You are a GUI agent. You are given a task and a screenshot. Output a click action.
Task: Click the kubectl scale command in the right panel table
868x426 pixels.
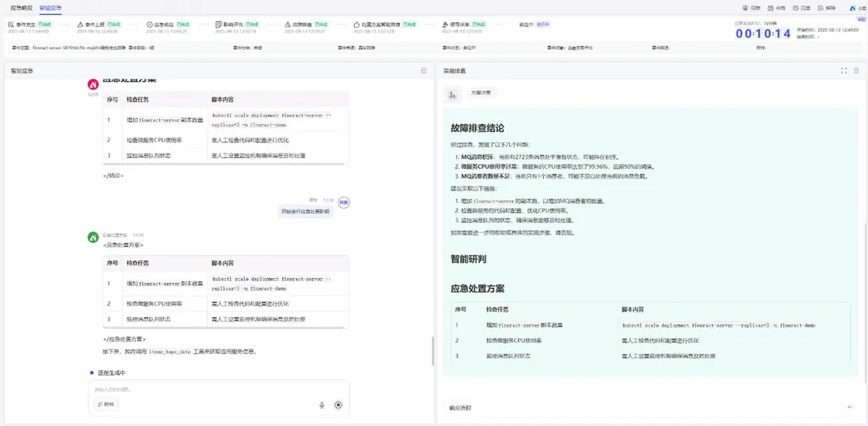point(719,326)
